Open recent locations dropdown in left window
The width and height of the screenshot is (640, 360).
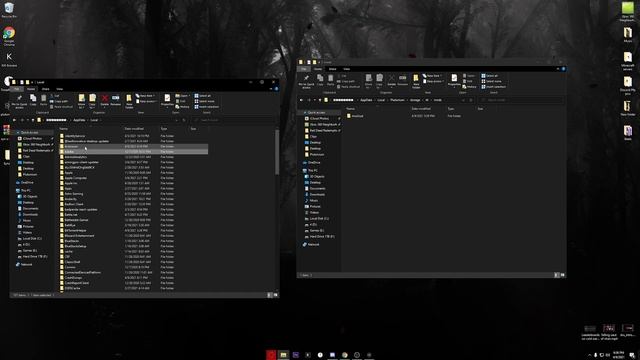click(x=28, y=120)
